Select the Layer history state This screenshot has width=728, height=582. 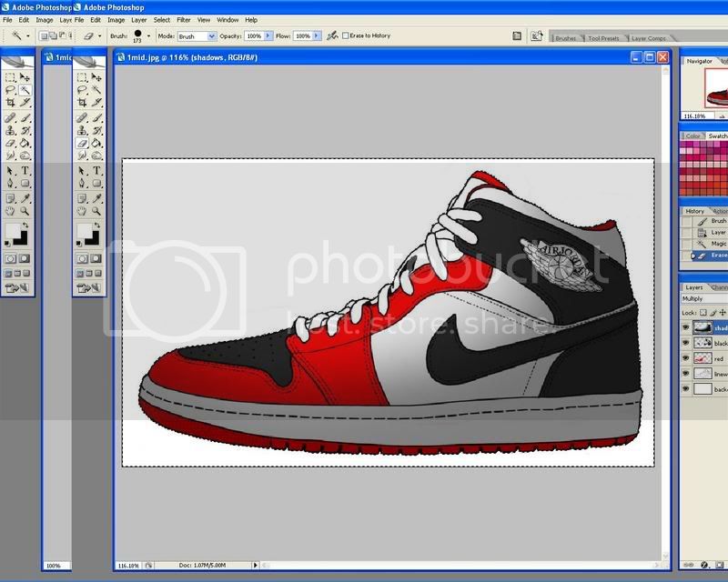711,233
